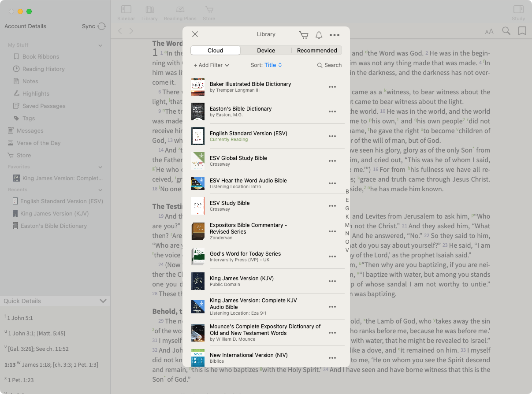Open Account Details

coord(25,26)
